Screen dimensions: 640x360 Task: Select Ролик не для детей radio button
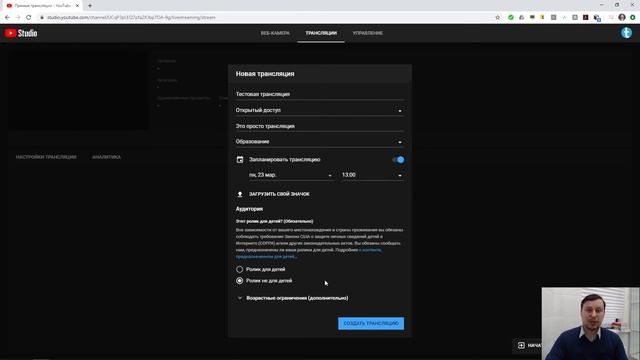tap(240, 281)
